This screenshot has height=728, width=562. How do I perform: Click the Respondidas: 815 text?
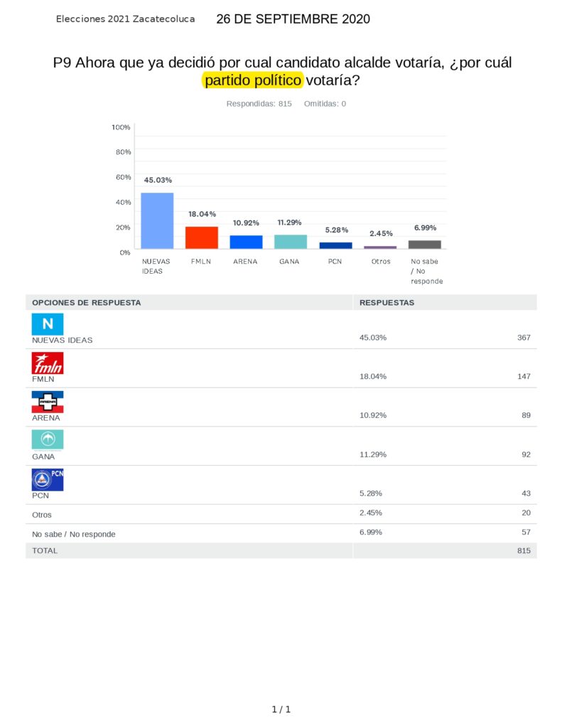(259, 104)
